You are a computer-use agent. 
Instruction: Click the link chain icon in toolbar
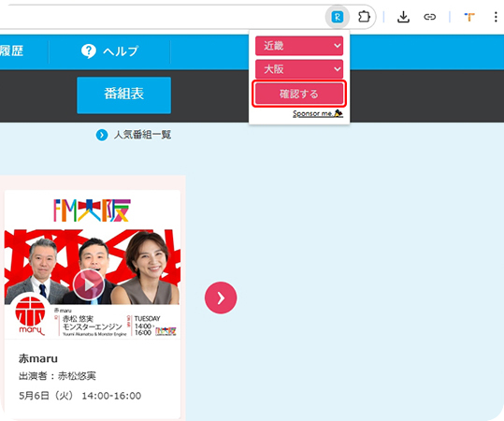point(429,17)
